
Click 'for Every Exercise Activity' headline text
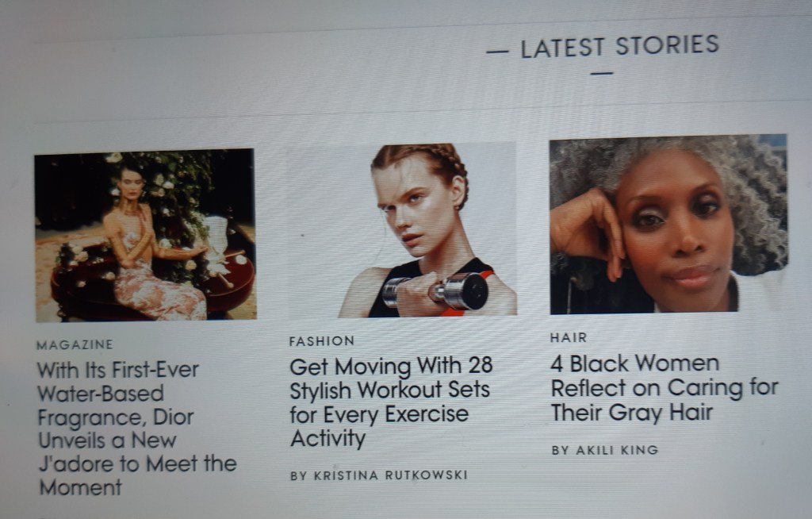click(x=380, y=426)
